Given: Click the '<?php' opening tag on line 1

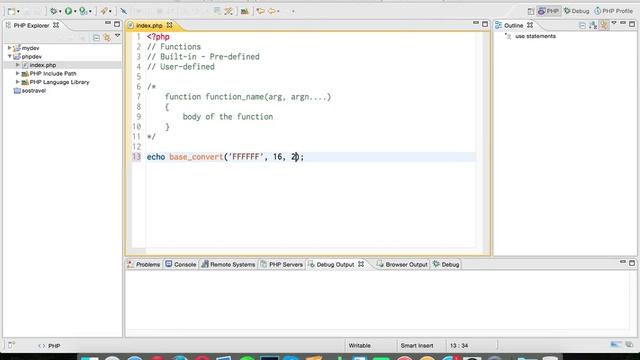Looking at the screenshot, I should tap(158, 37).
